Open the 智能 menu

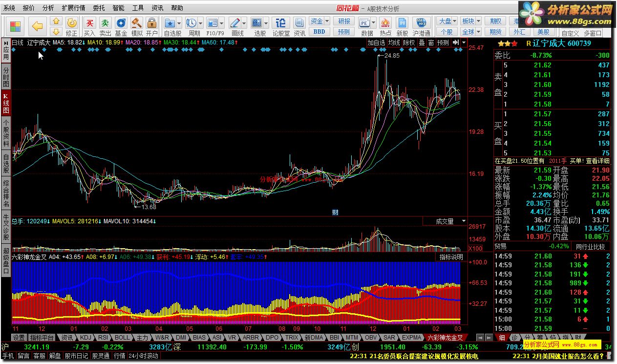[118, 8]
